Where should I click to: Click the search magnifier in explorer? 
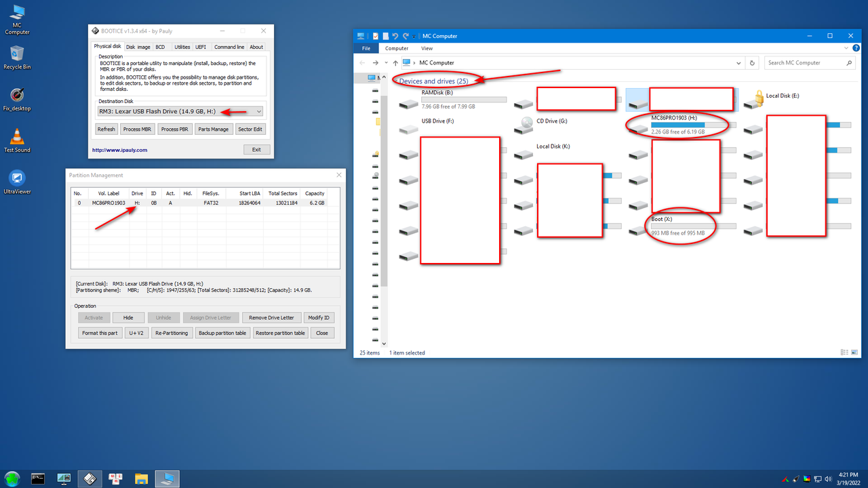coord(849,63)
